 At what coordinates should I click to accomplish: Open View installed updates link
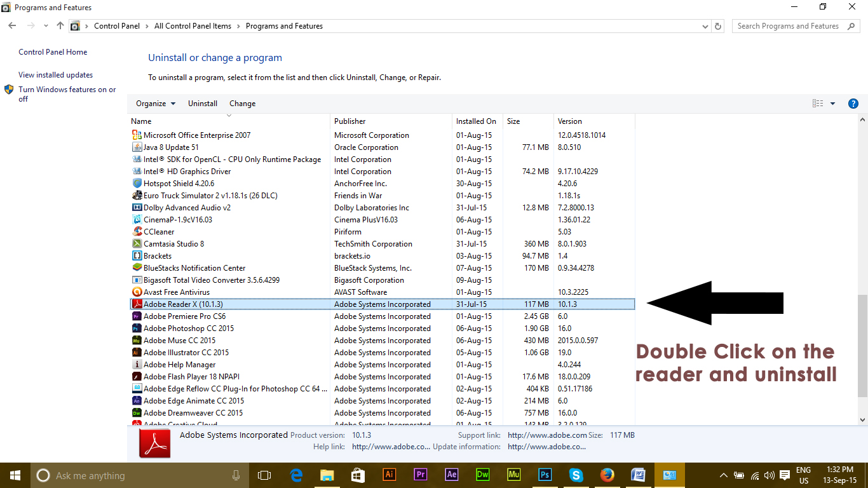click(x=55, y=75)
